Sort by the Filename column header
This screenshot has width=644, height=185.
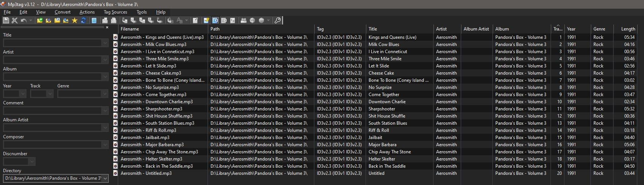[163, 29]
